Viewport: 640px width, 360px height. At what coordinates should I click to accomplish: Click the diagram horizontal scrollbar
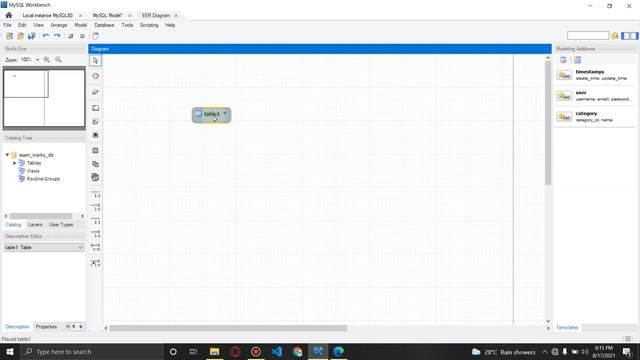[228, 328]
